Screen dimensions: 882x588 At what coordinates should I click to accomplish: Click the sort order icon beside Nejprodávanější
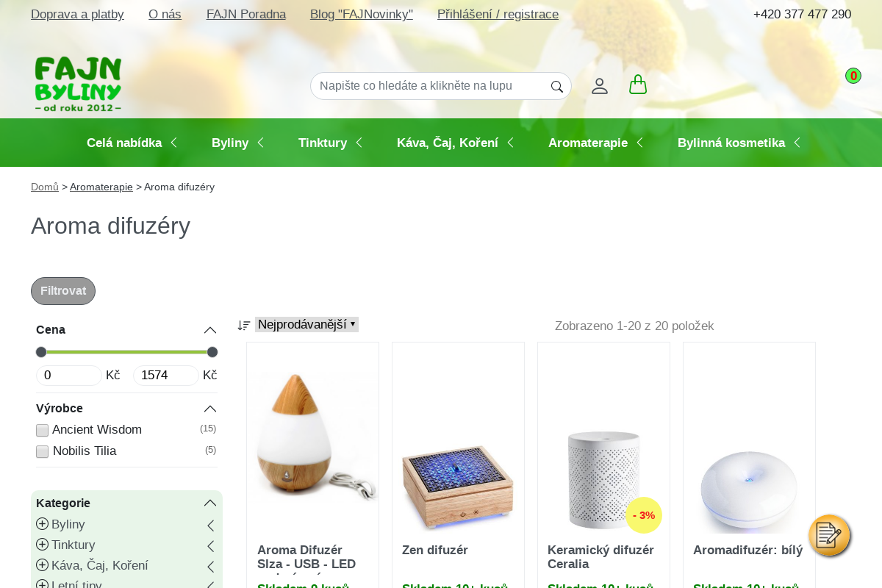[244, 326]
